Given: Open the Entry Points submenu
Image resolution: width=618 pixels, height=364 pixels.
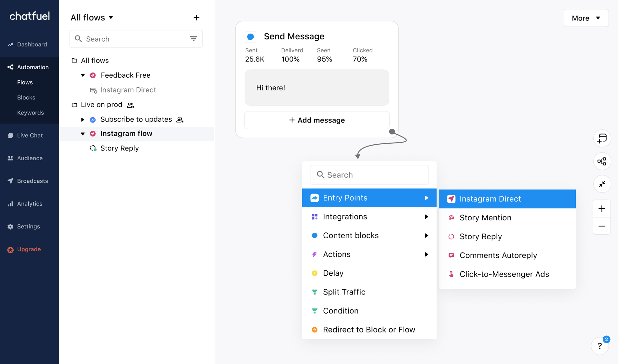Looking at the screenshot, I should point(369,198).
